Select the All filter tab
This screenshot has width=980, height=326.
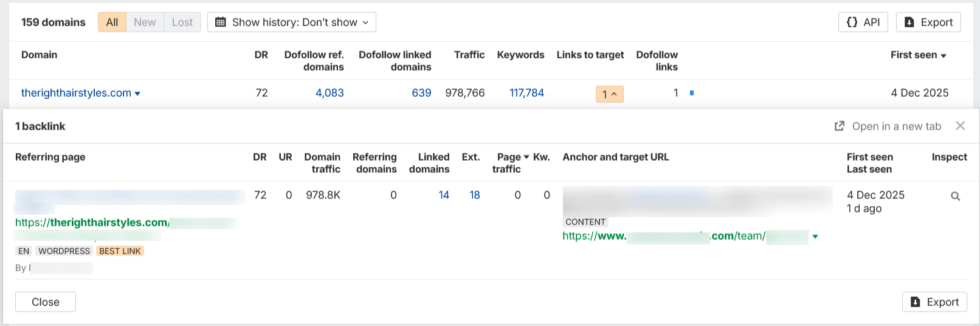coord(112,23)
